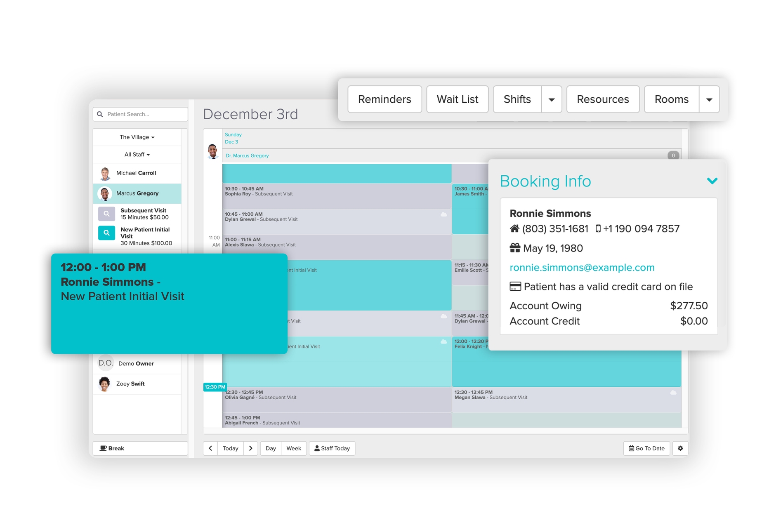Viewport: 776px width, 532px height.
Task: Switch to Day view
Action: pos(271,448)
